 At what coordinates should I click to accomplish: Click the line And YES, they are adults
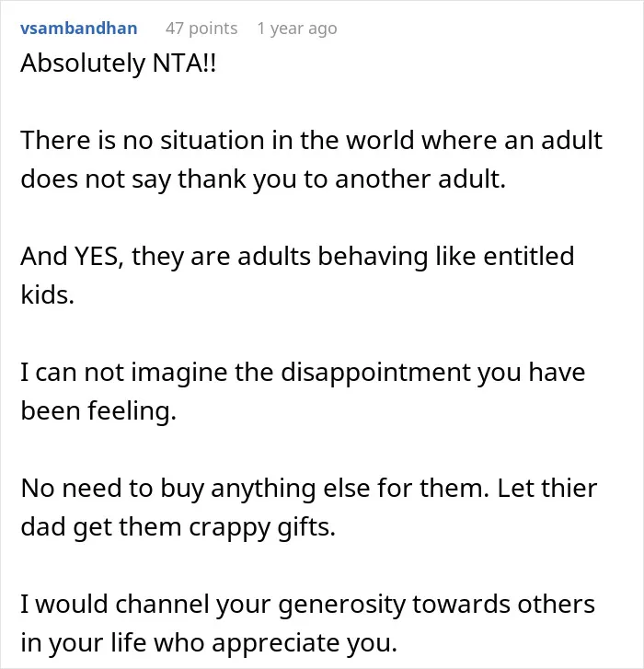point(297,257)
